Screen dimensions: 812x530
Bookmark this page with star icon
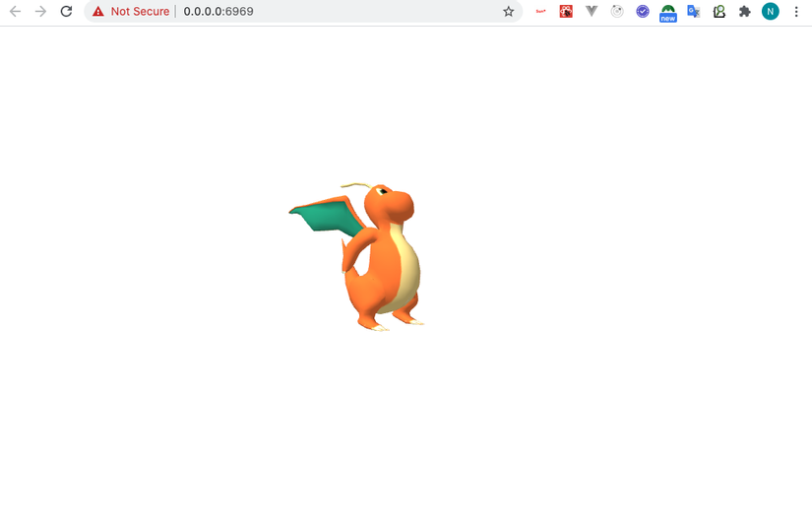[x=509, y=12]
